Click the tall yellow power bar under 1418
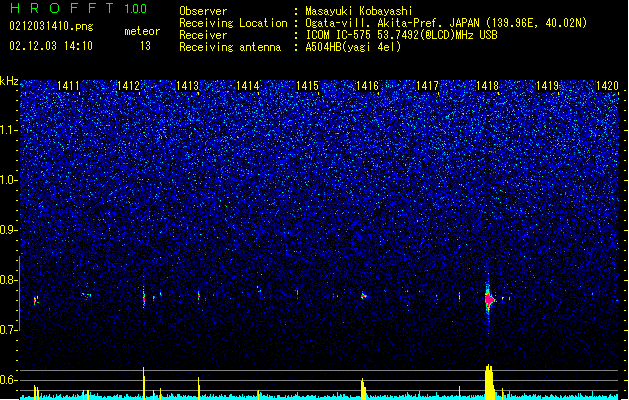 [x=489, y=382]
